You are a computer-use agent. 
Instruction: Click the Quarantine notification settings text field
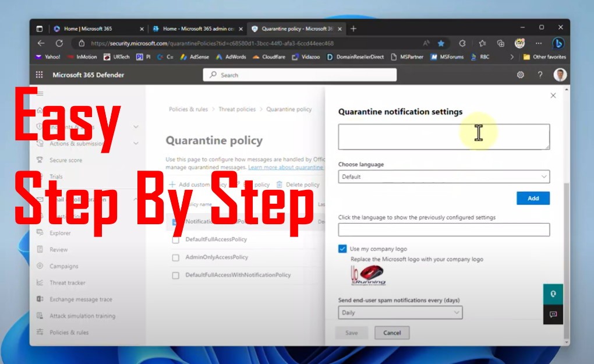tap(444, 136)
